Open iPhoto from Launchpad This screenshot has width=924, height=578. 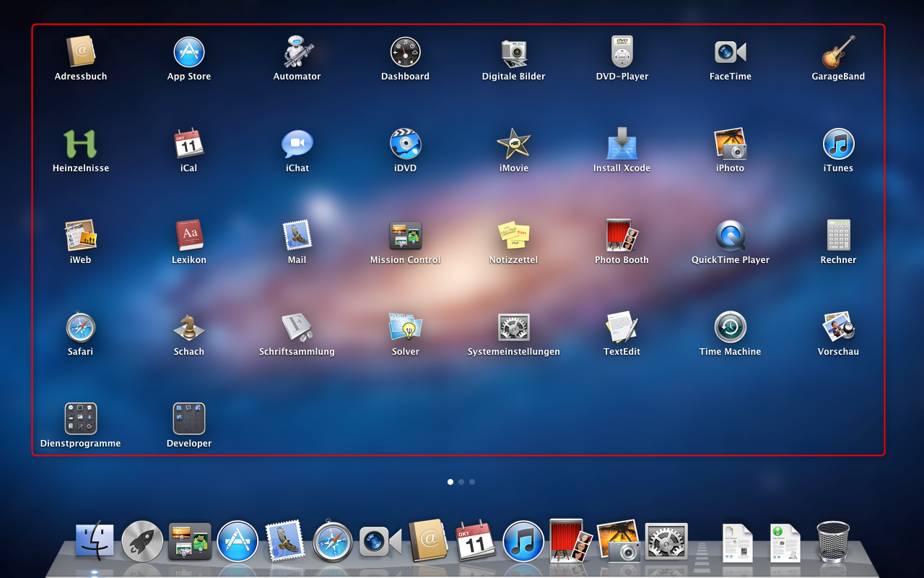coord(730,144)
